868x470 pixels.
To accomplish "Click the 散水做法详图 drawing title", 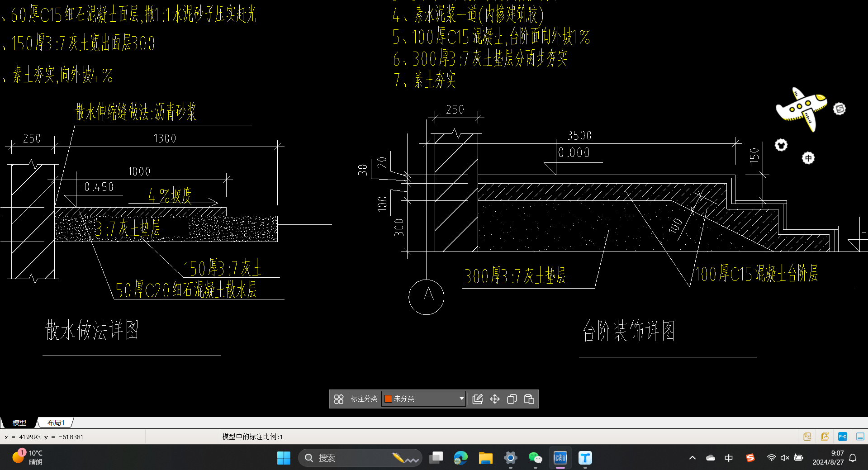I will click(x=92, y=330).
